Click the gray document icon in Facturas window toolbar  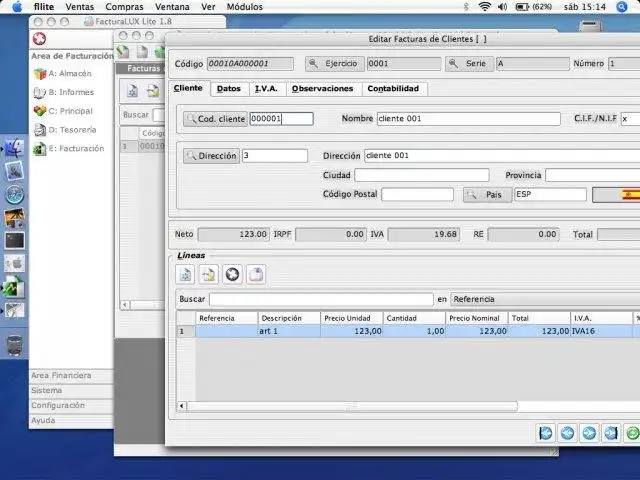[142, 52]
